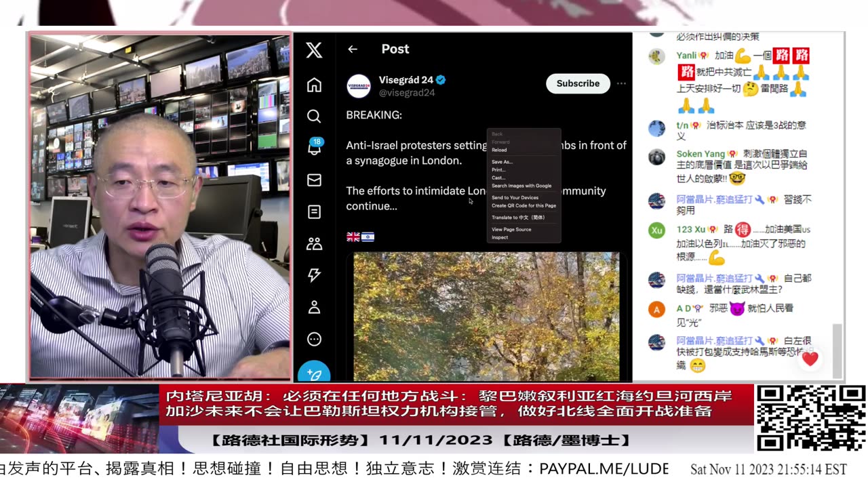Choose Print... in context menu

click(498, 169)
